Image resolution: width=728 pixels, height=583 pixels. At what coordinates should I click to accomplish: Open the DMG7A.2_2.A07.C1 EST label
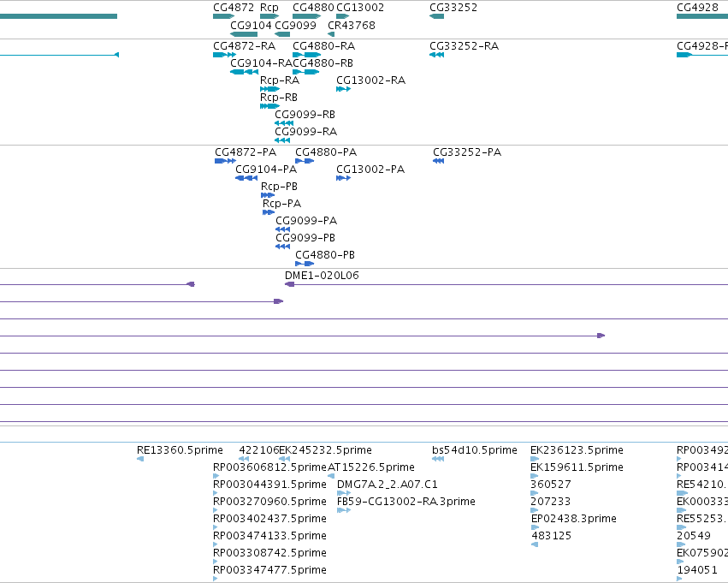pos(388,485)
